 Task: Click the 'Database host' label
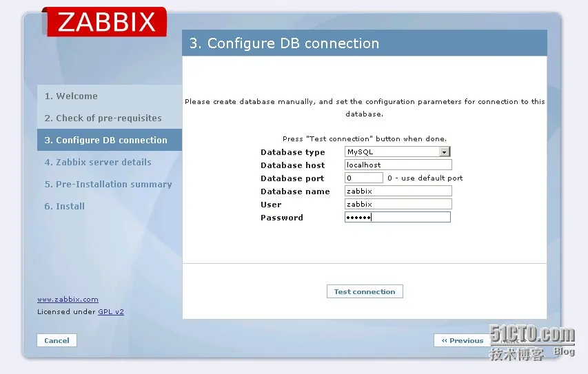tap(293, 165)
